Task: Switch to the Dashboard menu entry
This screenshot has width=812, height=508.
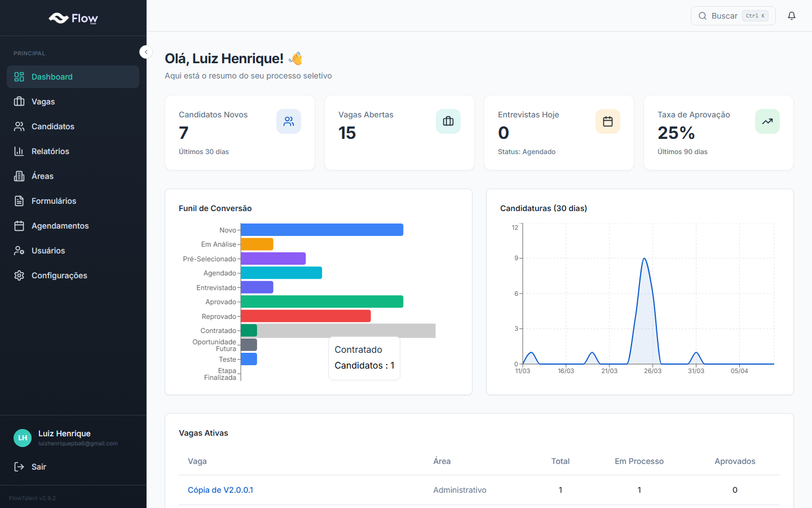Action: click(52, 77)
